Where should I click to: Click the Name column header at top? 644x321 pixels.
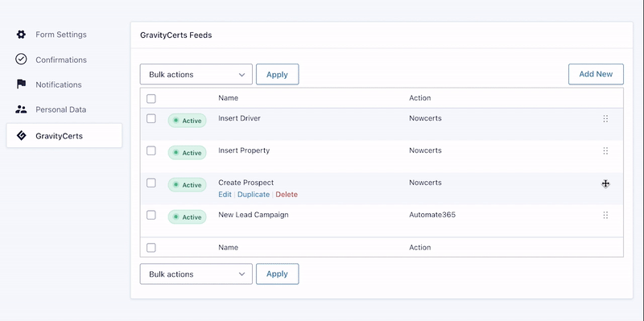(228, 98)
